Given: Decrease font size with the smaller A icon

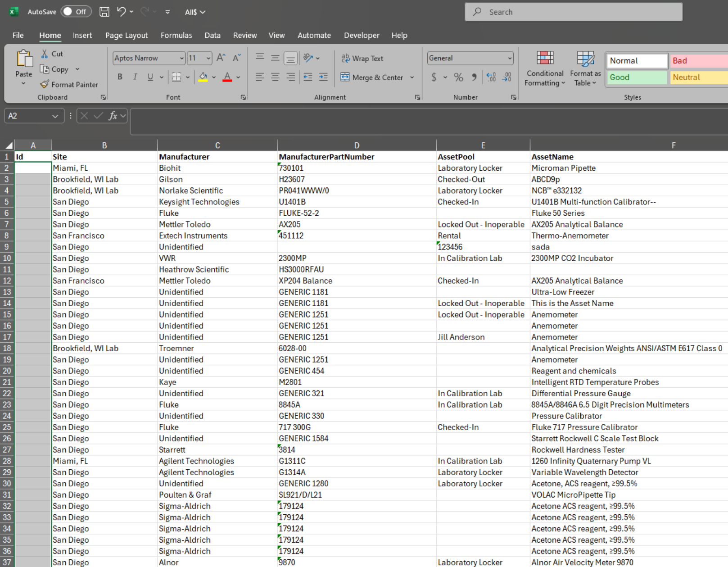Looking at the screenshot, I should [x=236, y=58].
